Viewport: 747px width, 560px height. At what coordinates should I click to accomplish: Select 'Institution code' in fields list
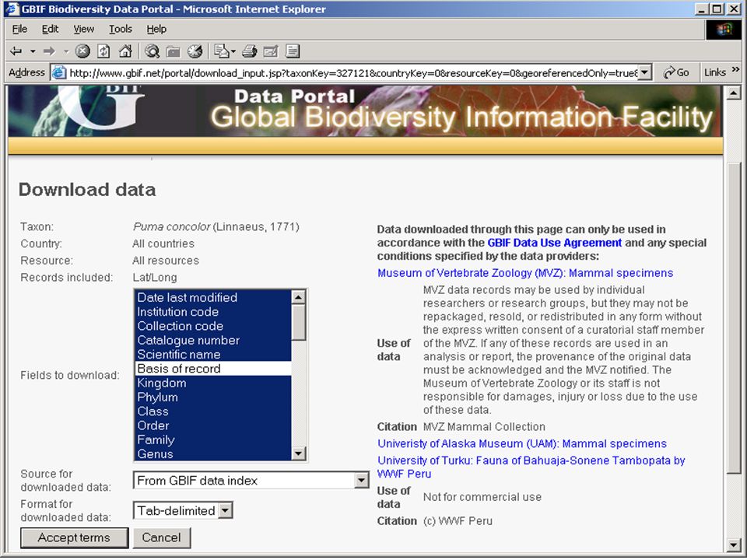(213, 311)
